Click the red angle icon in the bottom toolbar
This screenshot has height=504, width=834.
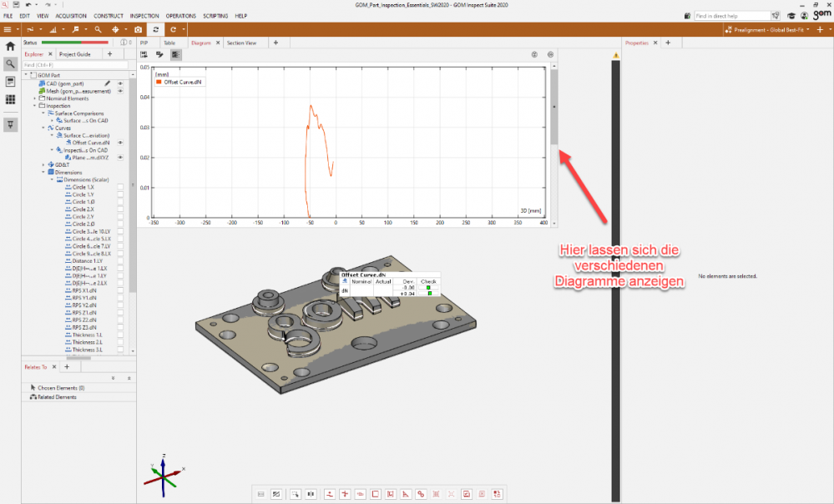point(406,494)
